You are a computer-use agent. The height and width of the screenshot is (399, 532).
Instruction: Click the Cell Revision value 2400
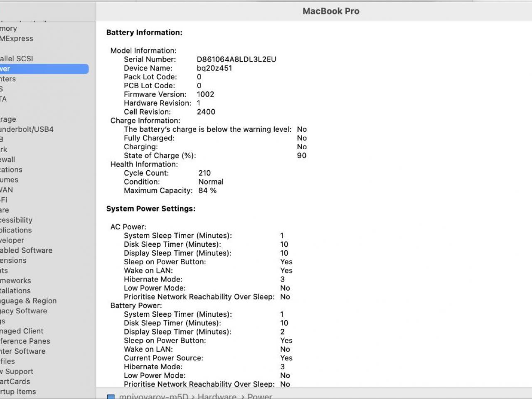206,112
